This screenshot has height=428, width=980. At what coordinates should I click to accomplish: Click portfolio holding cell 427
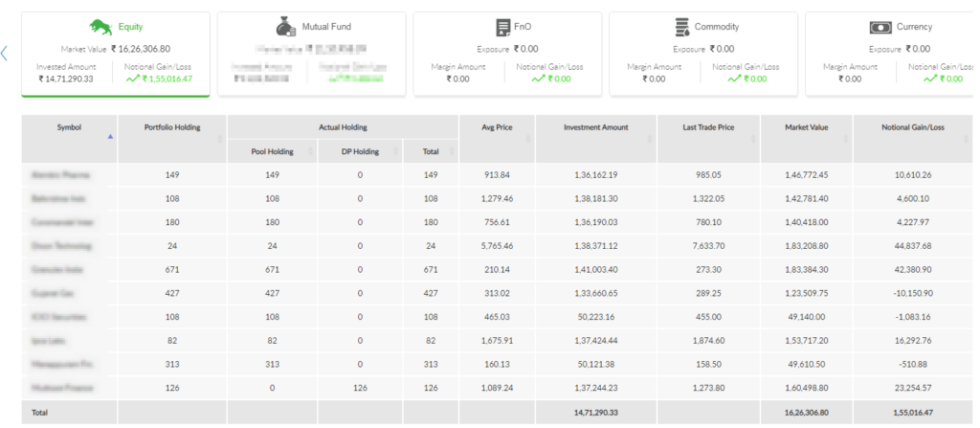[x=172, y=293]
